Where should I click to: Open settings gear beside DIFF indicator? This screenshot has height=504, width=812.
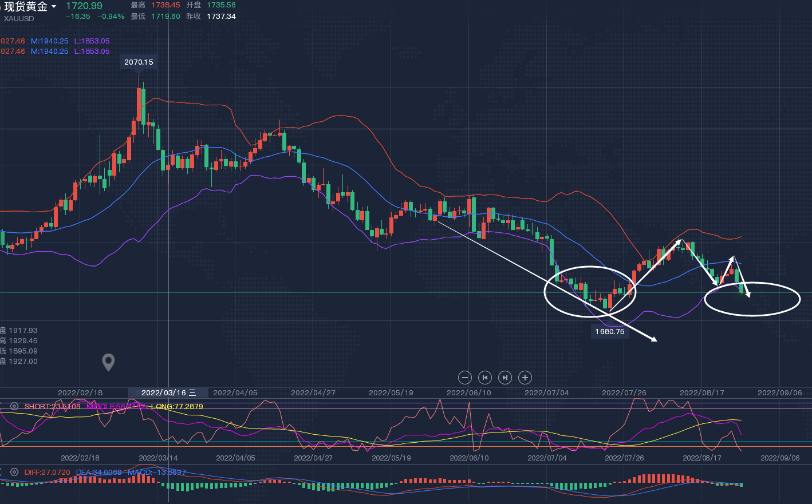(14, 473)
